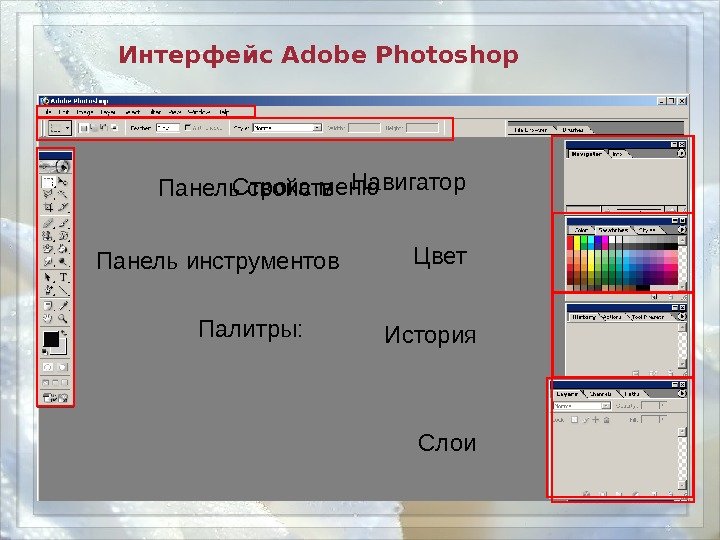Select the Eyedropper tool
This screenshot has height=540, width=720.
[x=63, y=306]
